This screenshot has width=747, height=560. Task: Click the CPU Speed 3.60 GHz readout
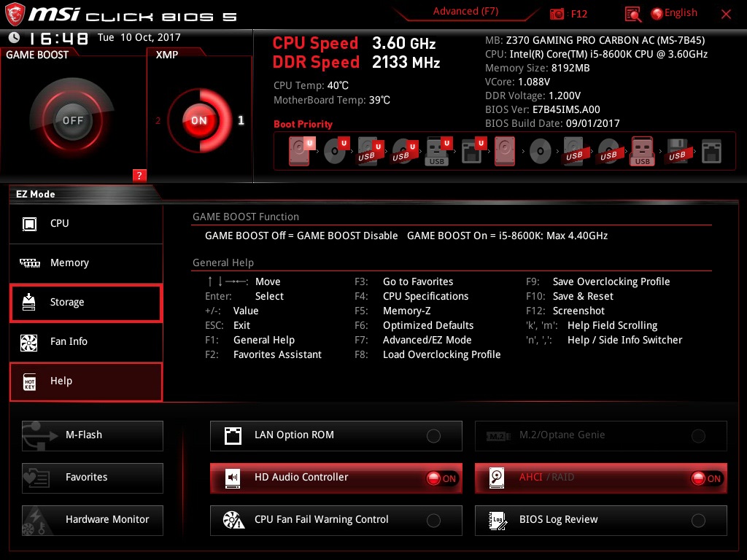point(354,43)
